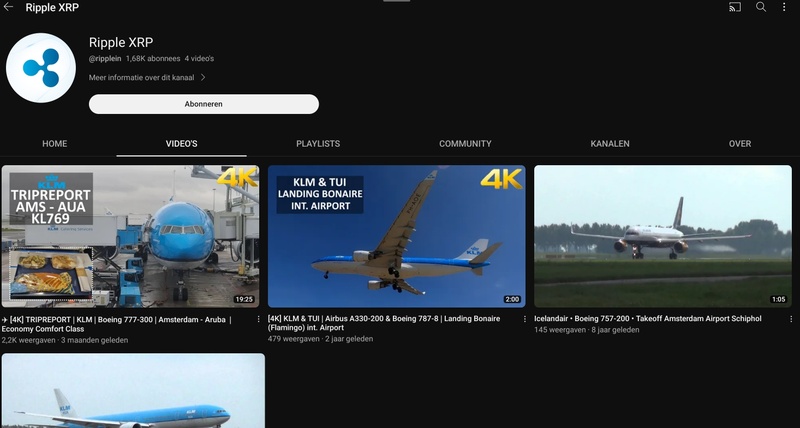
Task: Click the '4 video's' count text
Action: [x=199, y=59]
